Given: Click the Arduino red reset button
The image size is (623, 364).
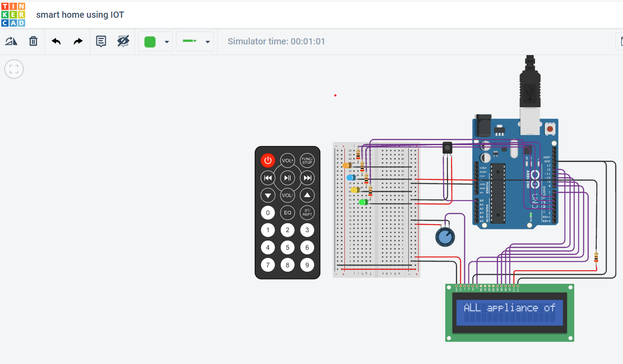Looking at the screenshot, I should point(550,129).
